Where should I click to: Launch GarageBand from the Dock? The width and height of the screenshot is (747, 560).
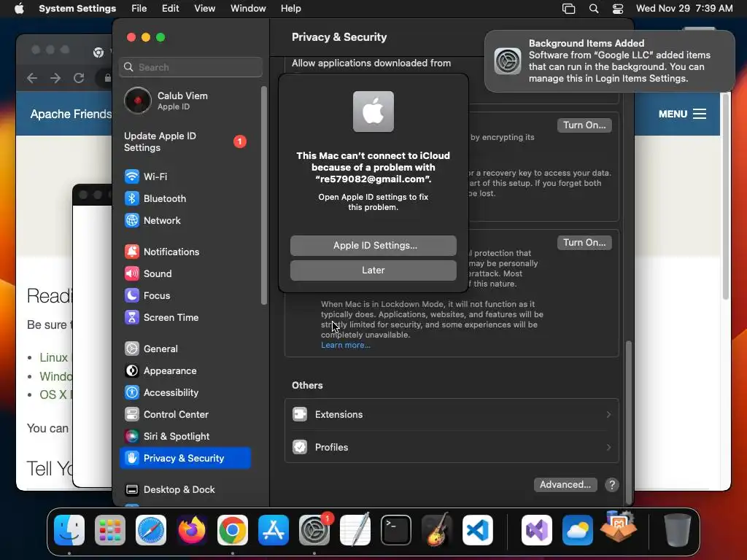tap(436, 529)
